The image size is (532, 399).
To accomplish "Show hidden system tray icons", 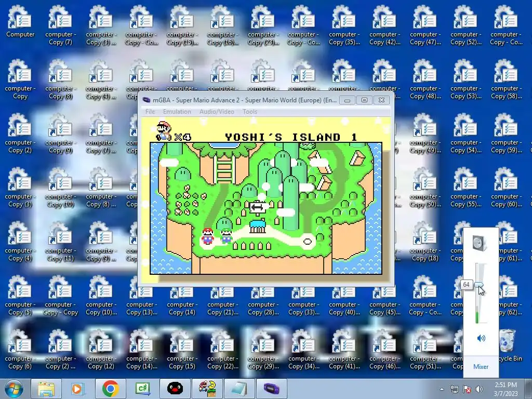I will [442, 389].
